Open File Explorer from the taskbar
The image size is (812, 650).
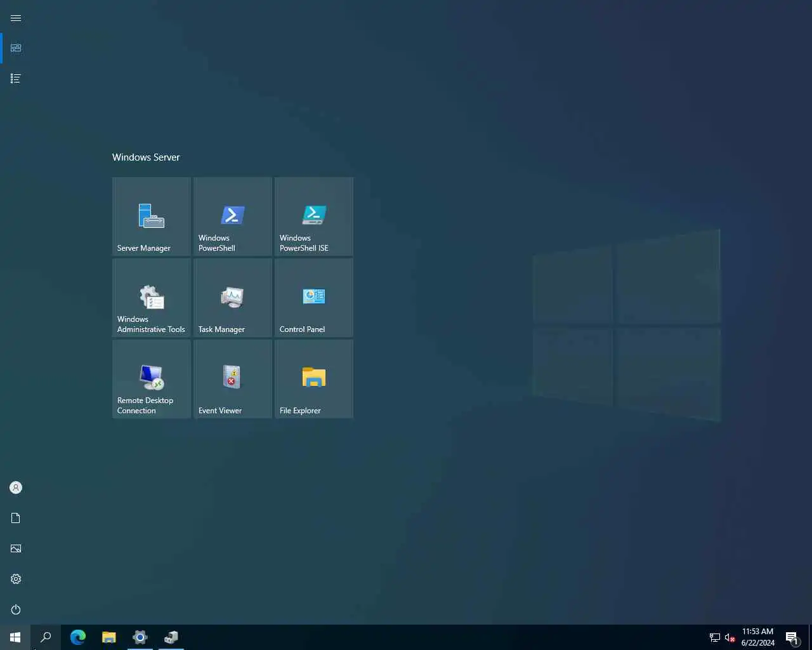109,637
